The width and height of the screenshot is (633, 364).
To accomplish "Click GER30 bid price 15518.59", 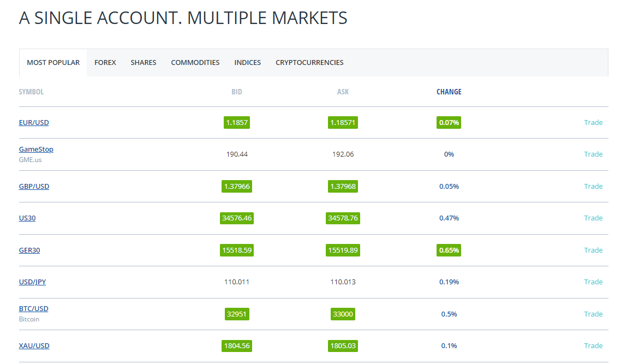I will point(237,250).
